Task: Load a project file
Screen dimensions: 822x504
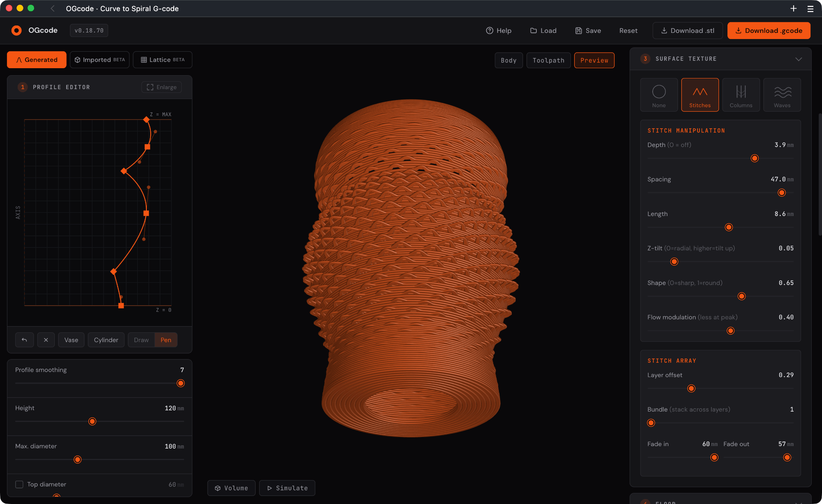Action: [543, 30]
